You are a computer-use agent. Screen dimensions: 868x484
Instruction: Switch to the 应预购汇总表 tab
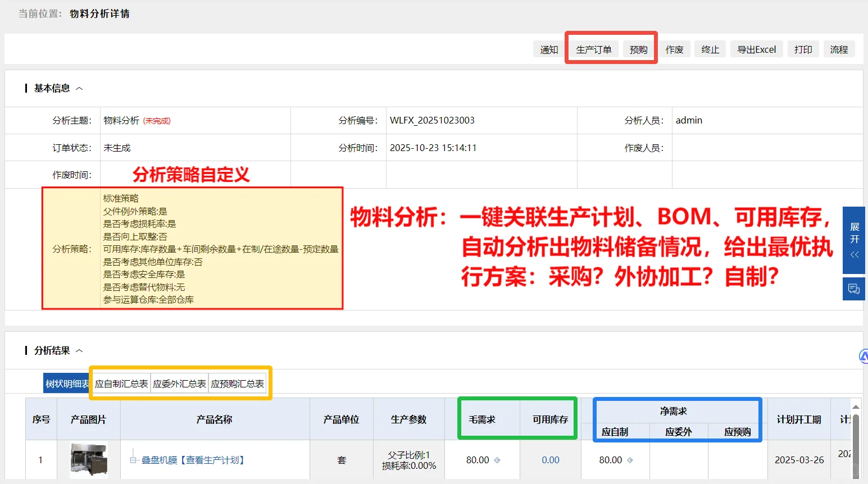coord(238,383)
